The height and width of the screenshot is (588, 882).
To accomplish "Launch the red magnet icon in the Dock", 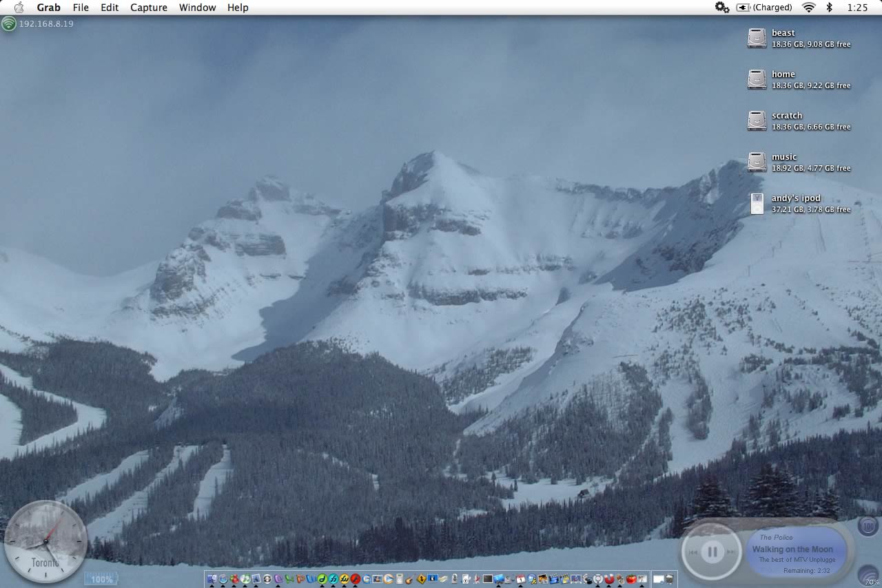I will click(609, 579).
